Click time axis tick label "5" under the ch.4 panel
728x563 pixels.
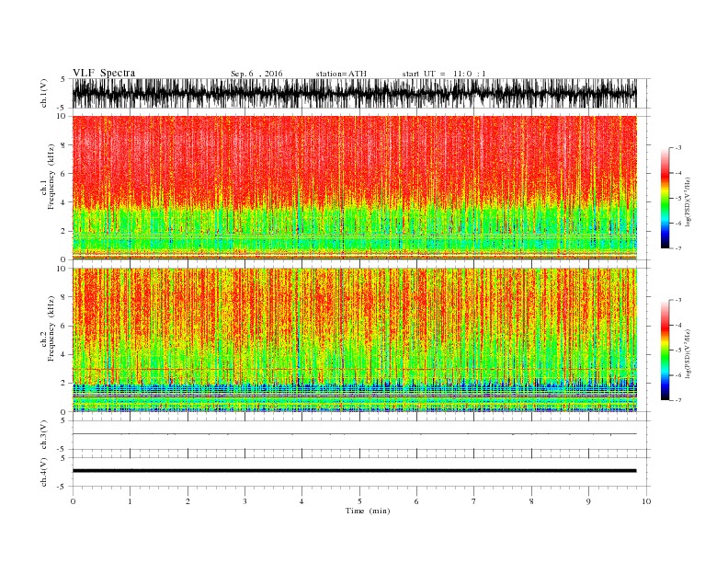click(359, 501)
